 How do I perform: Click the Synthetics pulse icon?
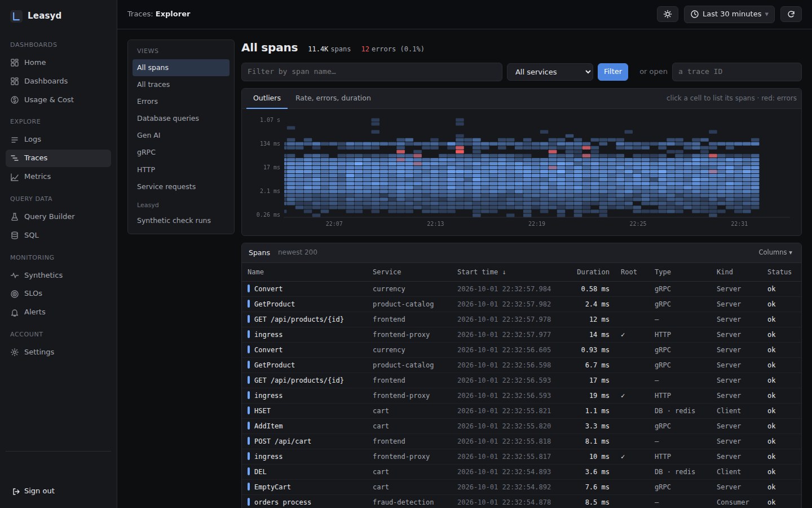coord(15,275)
